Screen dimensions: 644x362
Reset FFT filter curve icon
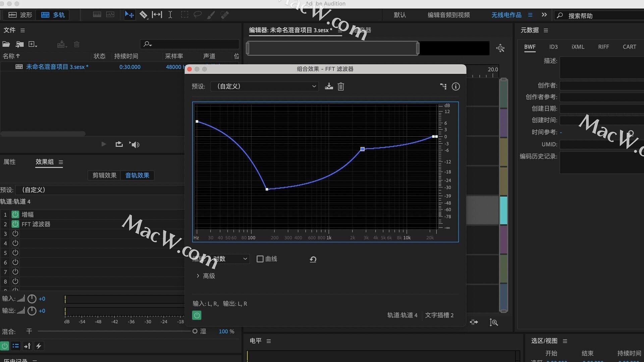(313, 259)
